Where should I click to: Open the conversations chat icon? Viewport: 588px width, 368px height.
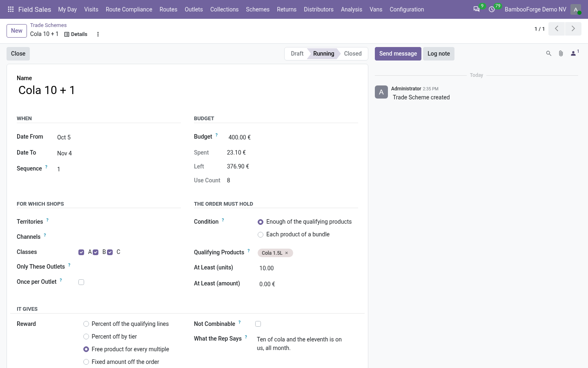[x=477, y=9]
